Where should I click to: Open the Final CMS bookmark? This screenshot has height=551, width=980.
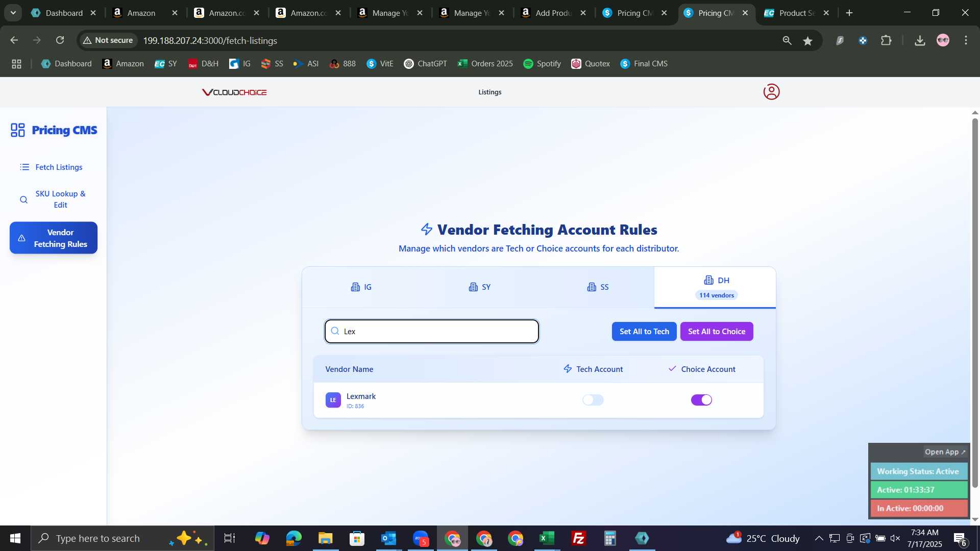[x=644, y=64]
